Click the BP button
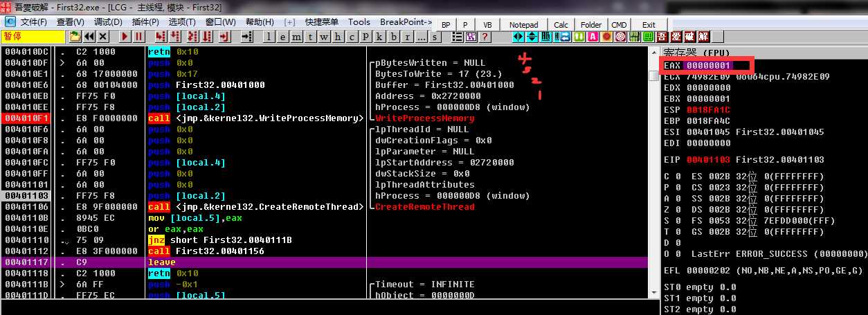The image size is (868, 315). click(x=446, y=25)
